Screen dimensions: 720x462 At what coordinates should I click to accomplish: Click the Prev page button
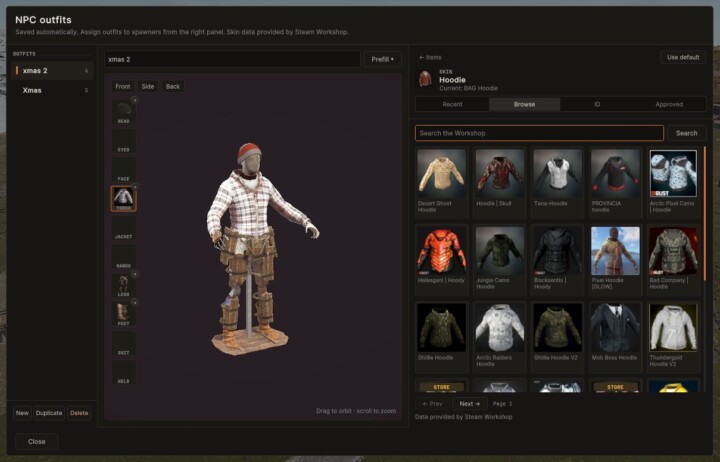[432, 404]
